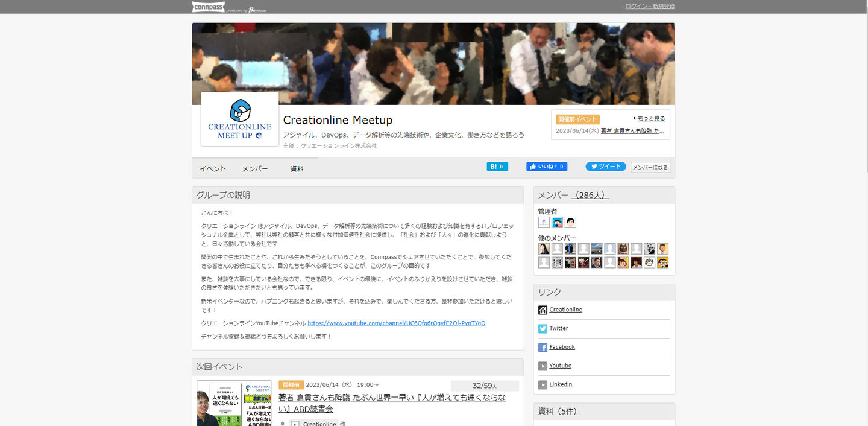Click the group cover banner photo
This screenshot has height=426, width=868.
pyautogui.click(x=433, y=64)
